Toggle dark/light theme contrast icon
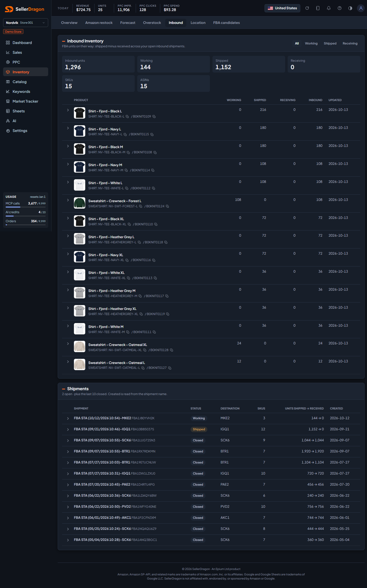This screenshot has width=367, height=588. [350, 8]
